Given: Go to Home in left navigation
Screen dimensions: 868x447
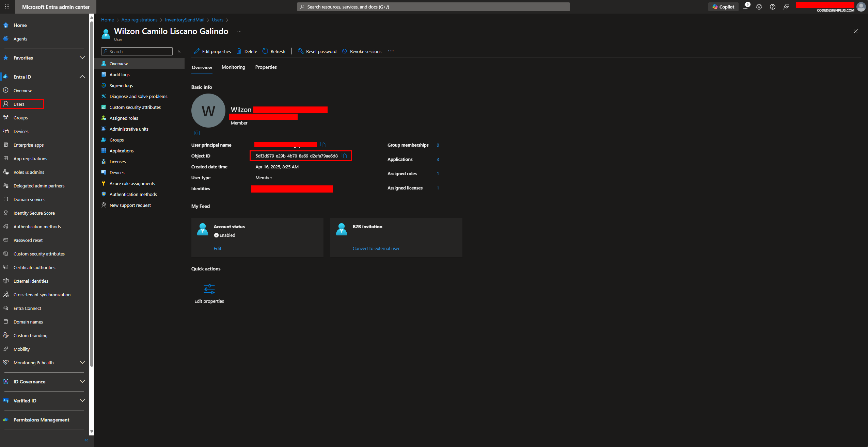Looking at the screenshot, I should [20, 25].
